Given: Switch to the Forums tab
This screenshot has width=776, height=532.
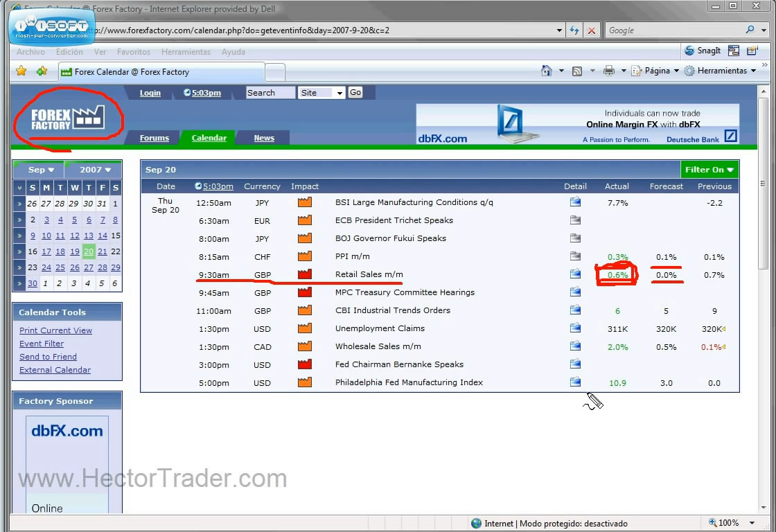Looking at the screenshot, I should [155, 138].
